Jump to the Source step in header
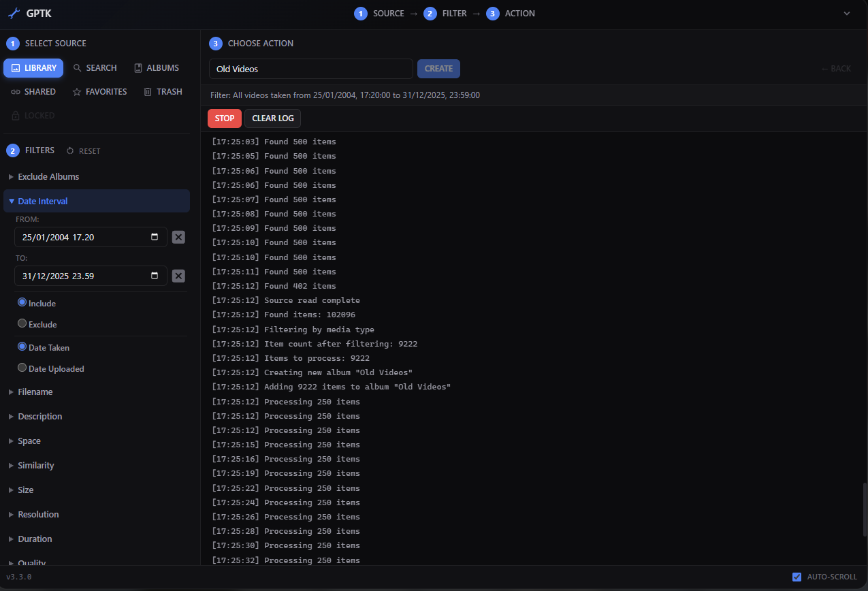 coord(379,14)
